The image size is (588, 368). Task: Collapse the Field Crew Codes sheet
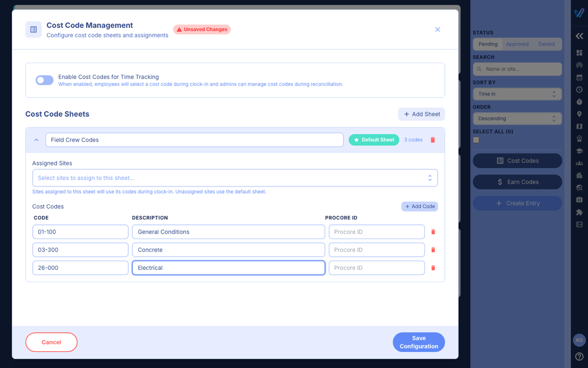point(36,140)
